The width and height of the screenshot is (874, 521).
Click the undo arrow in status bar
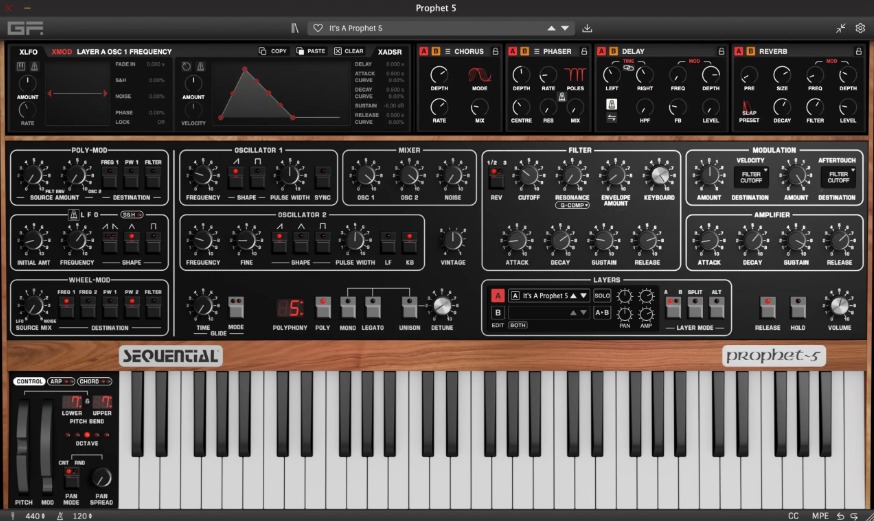pos(841,516)
